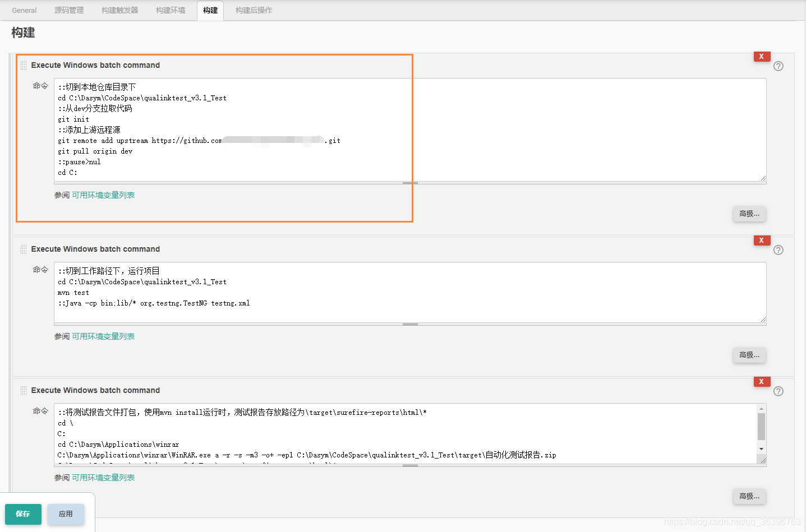The width and height of the screenshot is (806, 532).
Task: Grab the drag handle of the WinRAR step
Action: 23,391
